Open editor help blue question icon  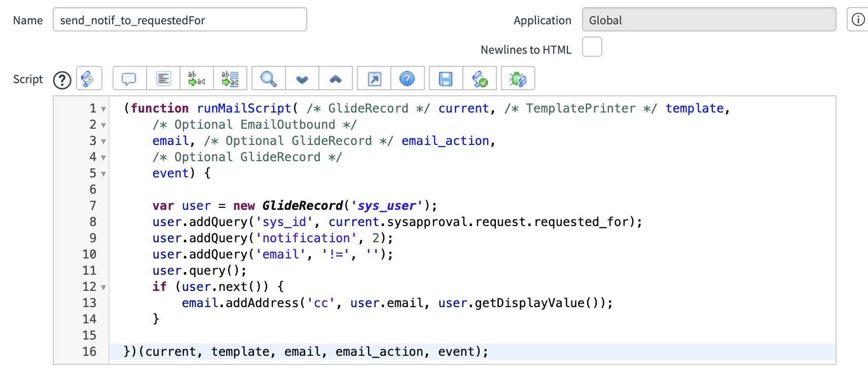pos(407,79)
